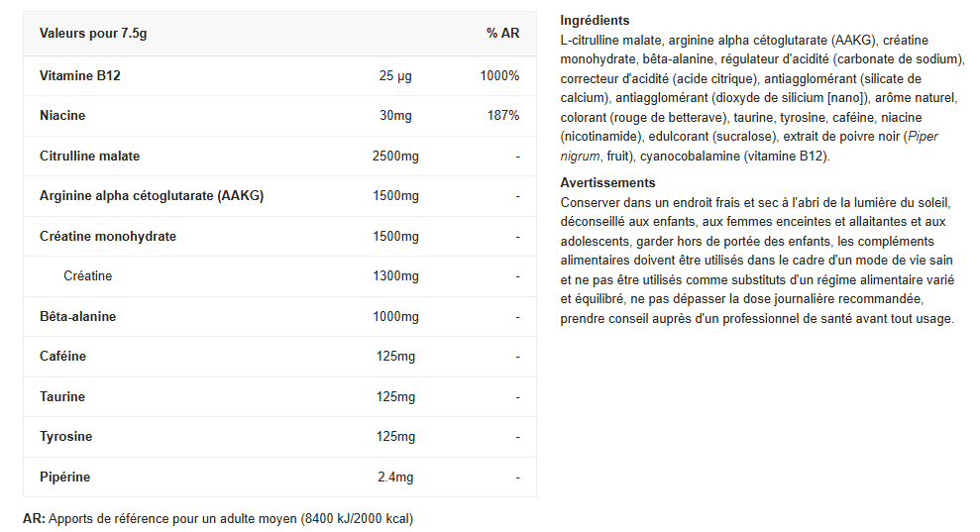Click the "% AR" column header

click(x=502, y=34)
